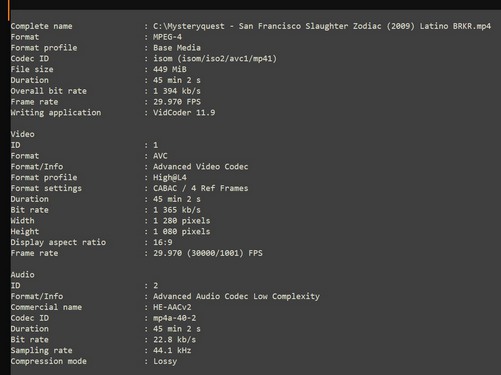
Task: Click the File size label
Action: tap(32, 69)
